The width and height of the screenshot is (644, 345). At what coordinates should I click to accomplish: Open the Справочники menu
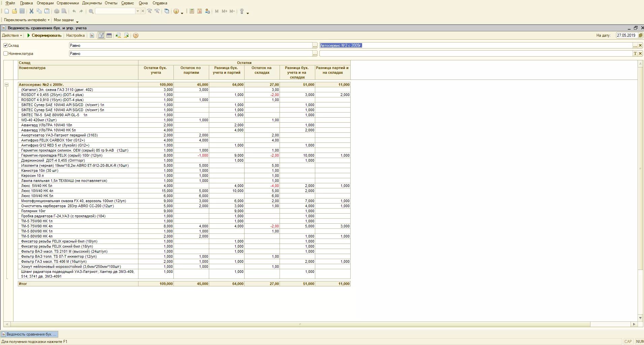pyautogui.click(x=68, y=3)
